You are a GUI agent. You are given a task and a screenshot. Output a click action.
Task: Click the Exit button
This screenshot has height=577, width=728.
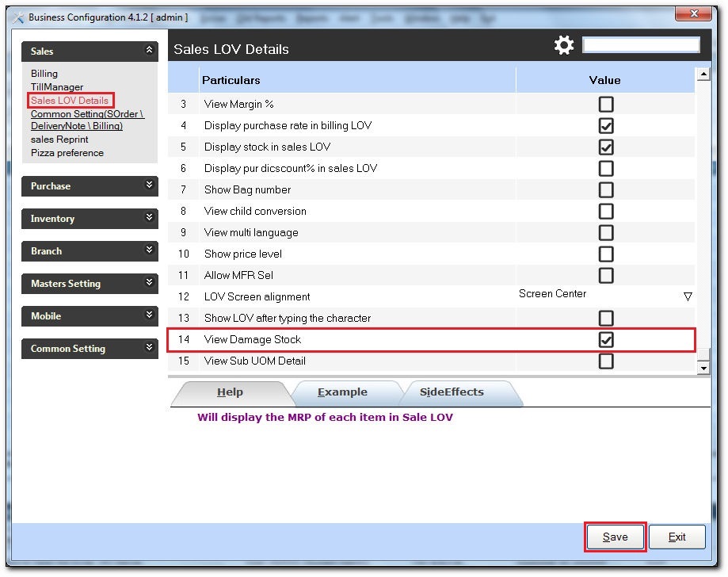point(677,537)
